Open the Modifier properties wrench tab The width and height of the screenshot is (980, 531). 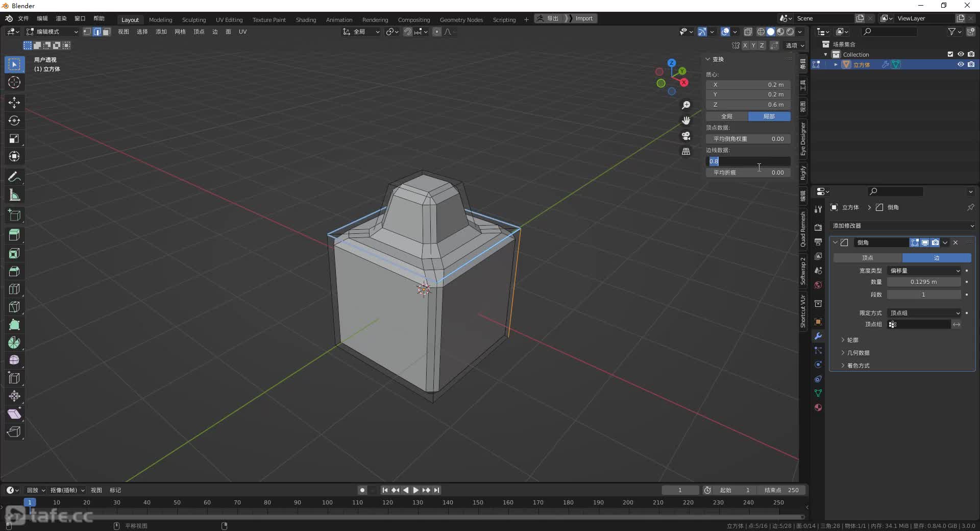click(818, 336)
